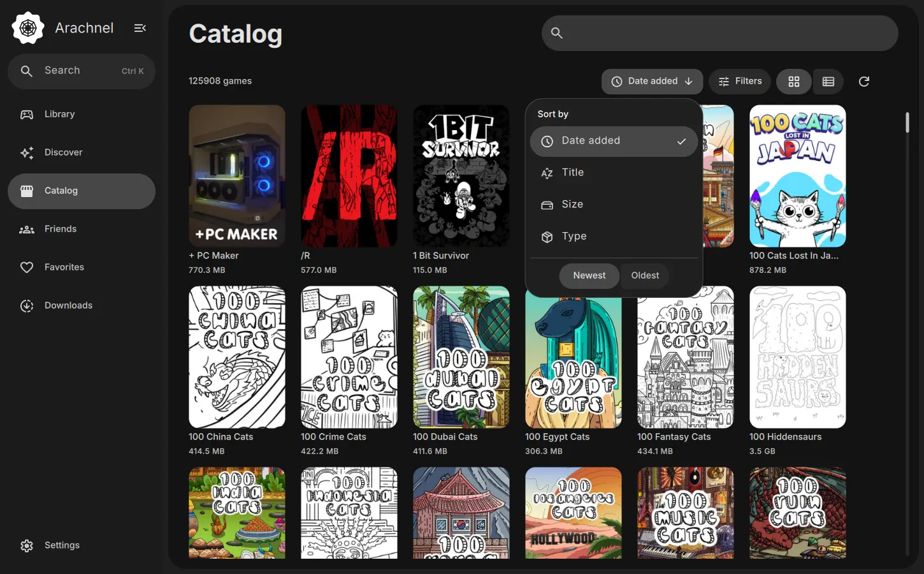Open the 100 Crime Cats cover
Image resolution: width=924 pixels, height=574 pixels.
(349, 357)
